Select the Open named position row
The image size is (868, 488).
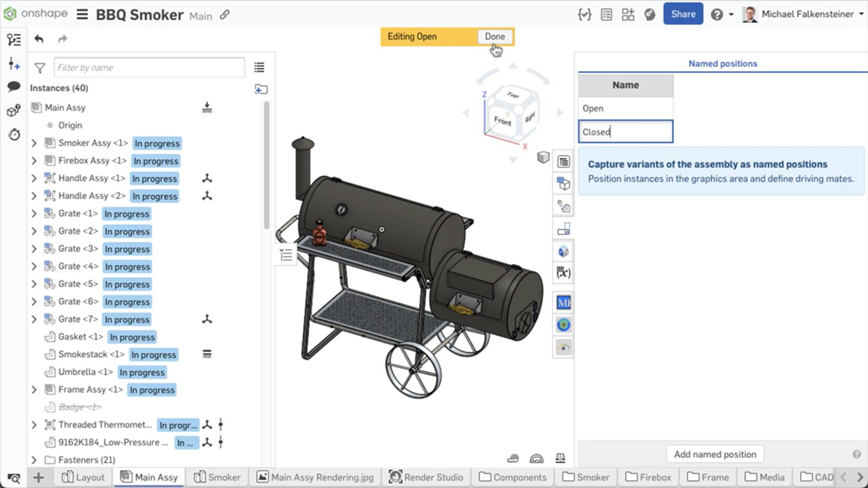pos(625,108)
